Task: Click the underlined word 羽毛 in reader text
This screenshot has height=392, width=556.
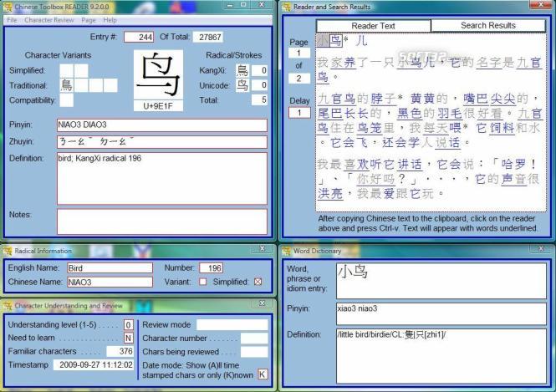Action: pyautogui.click(x=450, y=114)
